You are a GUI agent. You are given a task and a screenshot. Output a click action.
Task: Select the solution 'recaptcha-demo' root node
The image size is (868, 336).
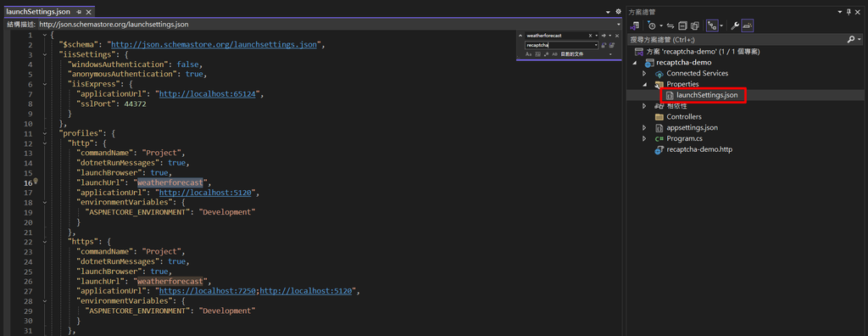[703, 52]
